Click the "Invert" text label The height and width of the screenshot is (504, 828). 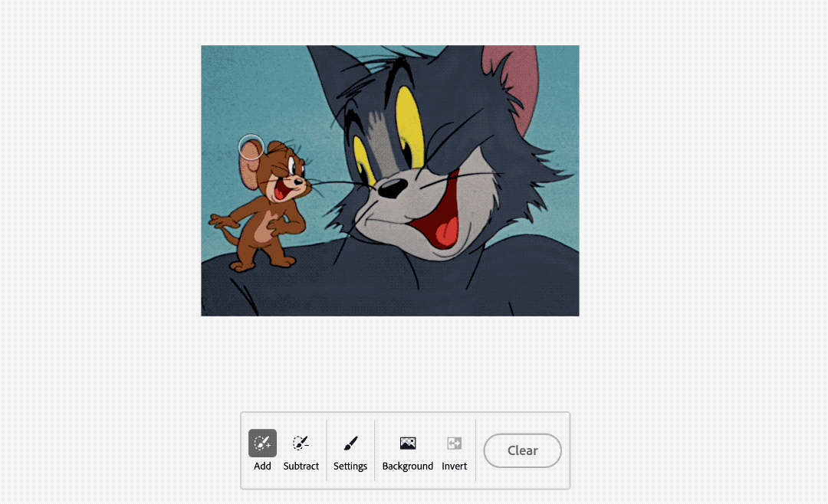click(x=455, y=466)
